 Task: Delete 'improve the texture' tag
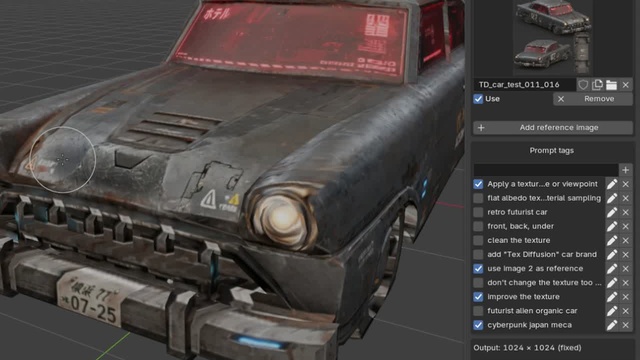click(625, 297)
